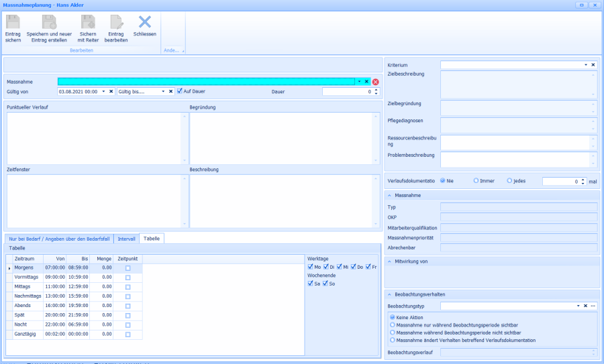Click Speichern und neuer Eintrag erstellen
Screen dimensions: 604x364
[x=49, y=29]
